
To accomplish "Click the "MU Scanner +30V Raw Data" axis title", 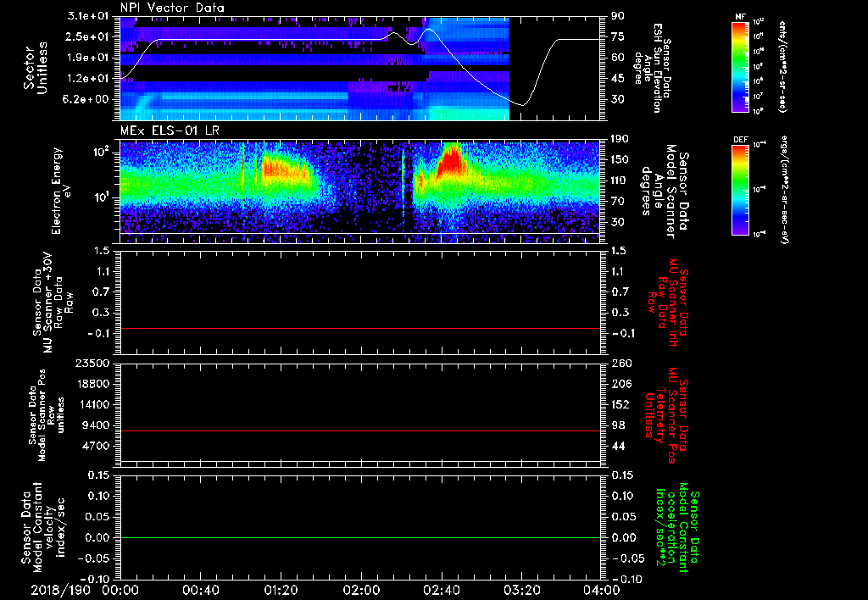I will (x=53, y=303).
